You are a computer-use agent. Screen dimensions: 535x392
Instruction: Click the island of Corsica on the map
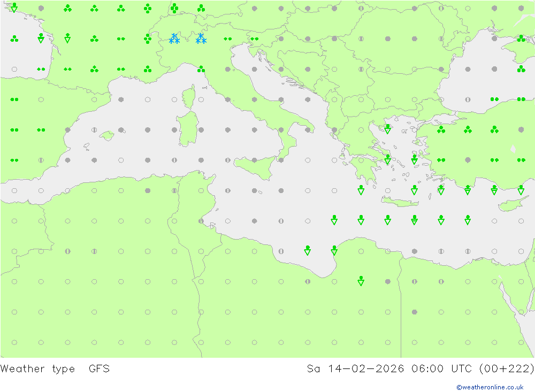(190, 96)
